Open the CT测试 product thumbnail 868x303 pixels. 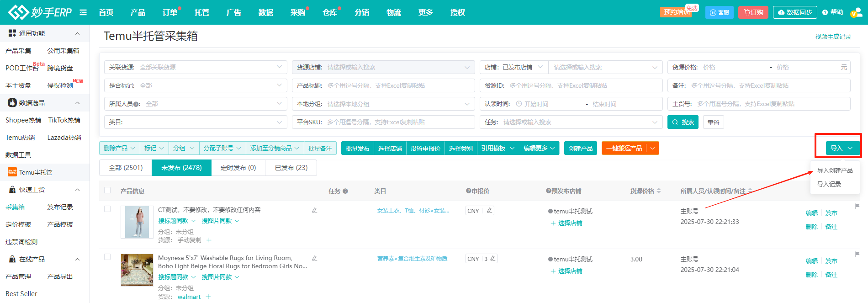[137, 222]
